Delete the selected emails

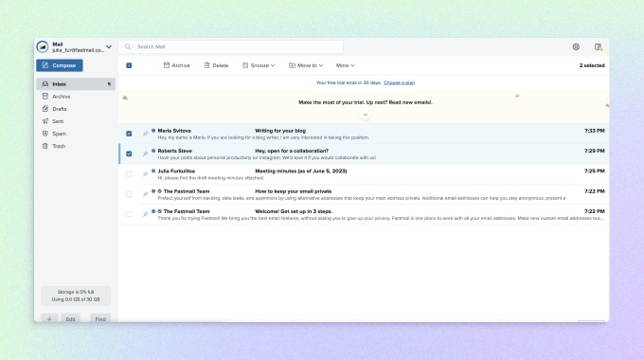click(x=216, y=65)
